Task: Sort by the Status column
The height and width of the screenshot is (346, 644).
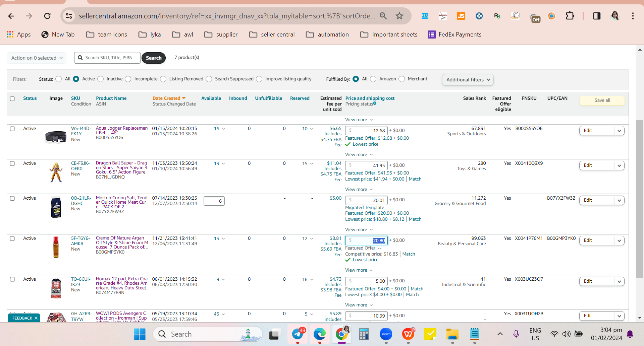Action: coord(30,98)
